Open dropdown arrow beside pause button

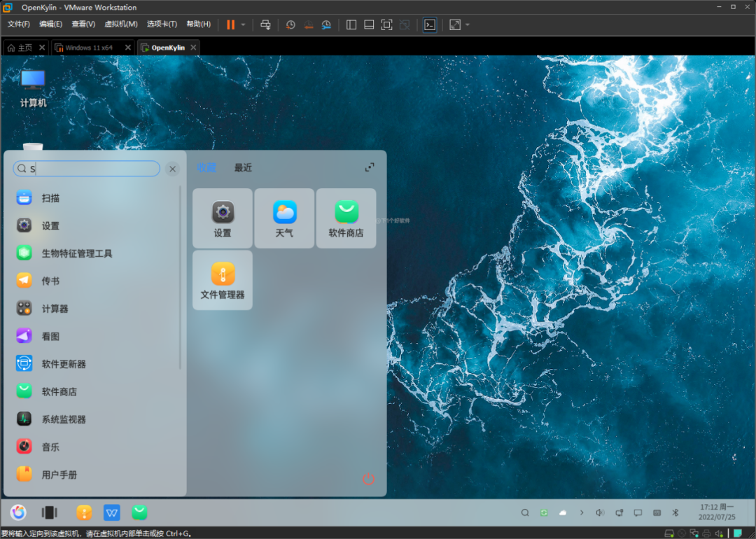[x=243, y=24]
